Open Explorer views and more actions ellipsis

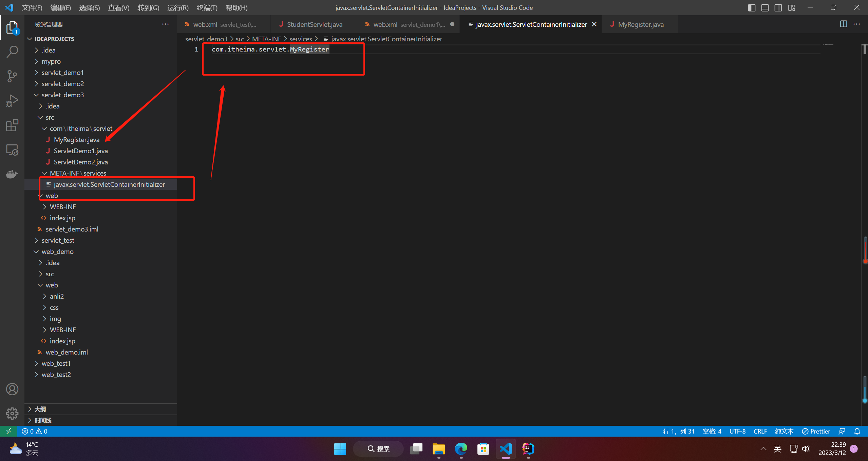(x=165, y=24)
